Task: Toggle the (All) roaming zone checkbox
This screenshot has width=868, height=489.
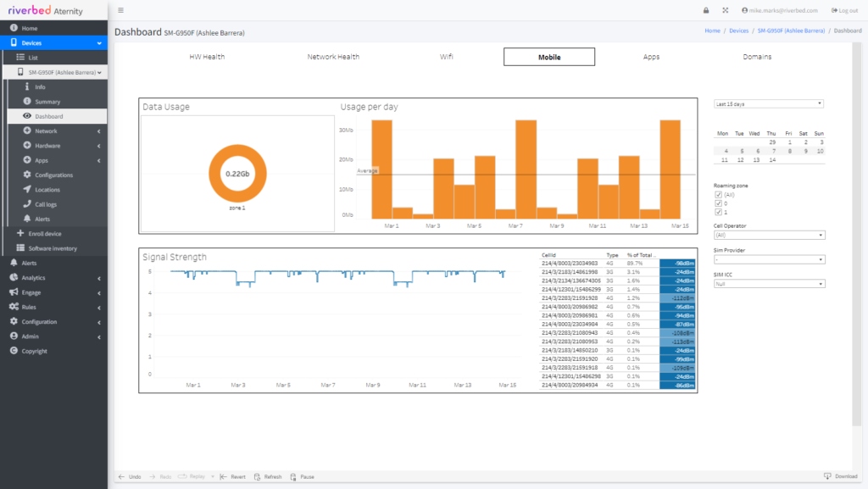Action: click(719, 195)
